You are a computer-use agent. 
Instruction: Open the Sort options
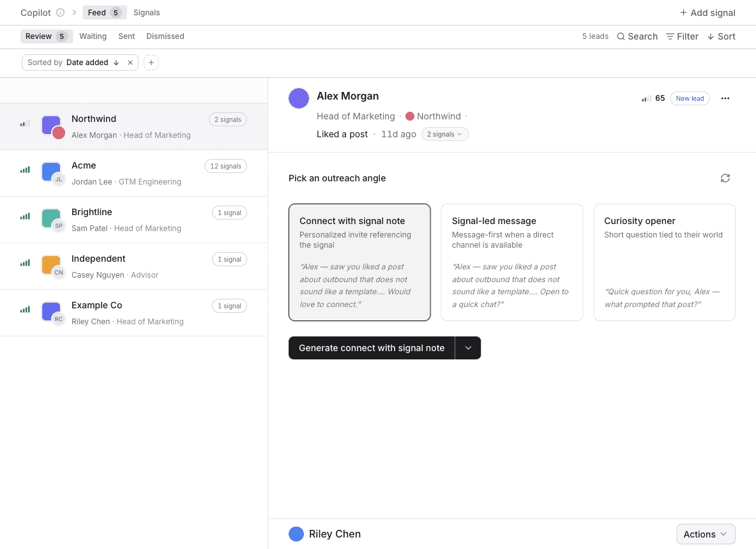coord(722,36)
